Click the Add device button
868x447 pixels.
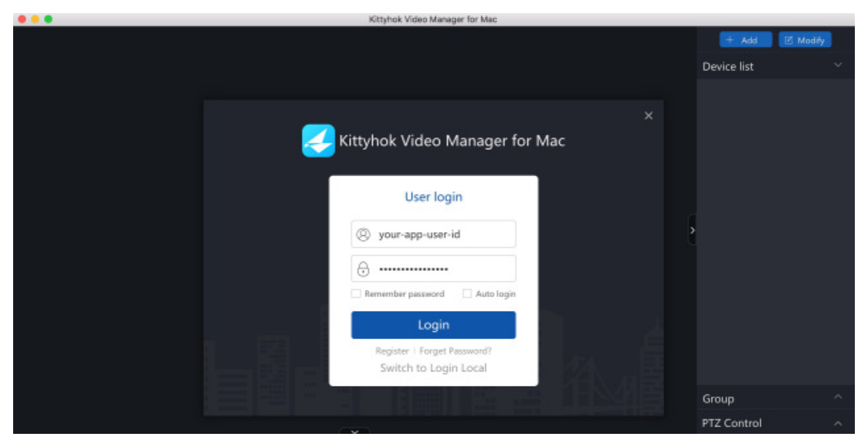tap(746, 40)
